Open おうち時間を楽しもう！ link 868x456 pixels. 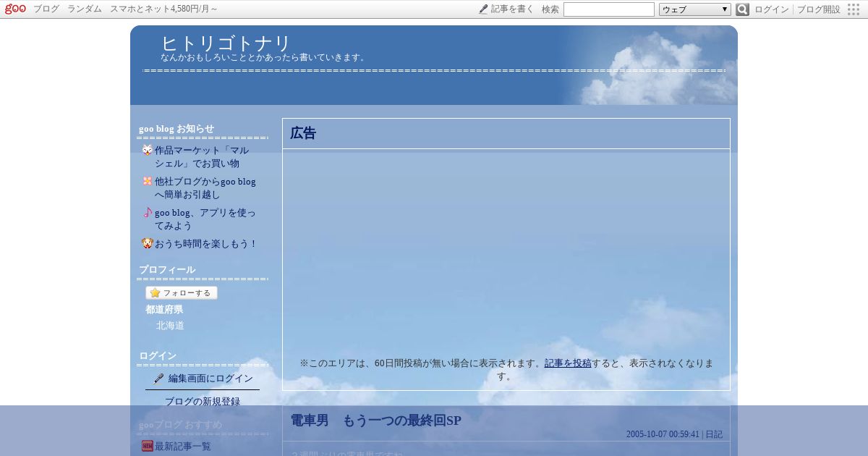(x=206, y=244)
